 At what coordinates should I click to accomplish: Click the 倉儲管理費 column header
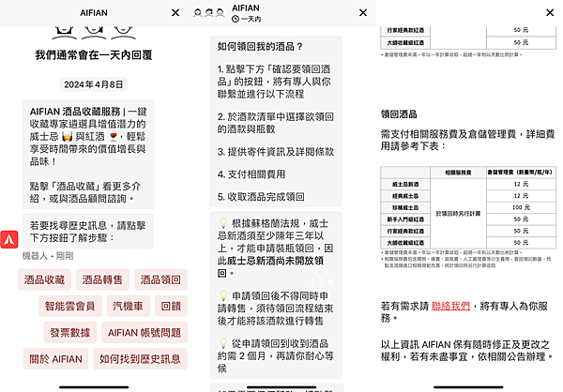521,173
